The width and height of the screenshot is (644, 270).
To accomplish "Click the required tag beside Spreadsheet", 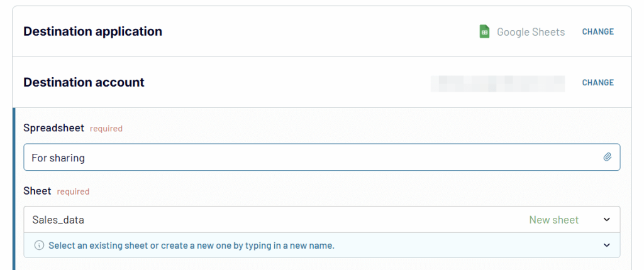I will click(x=106, y=129).
